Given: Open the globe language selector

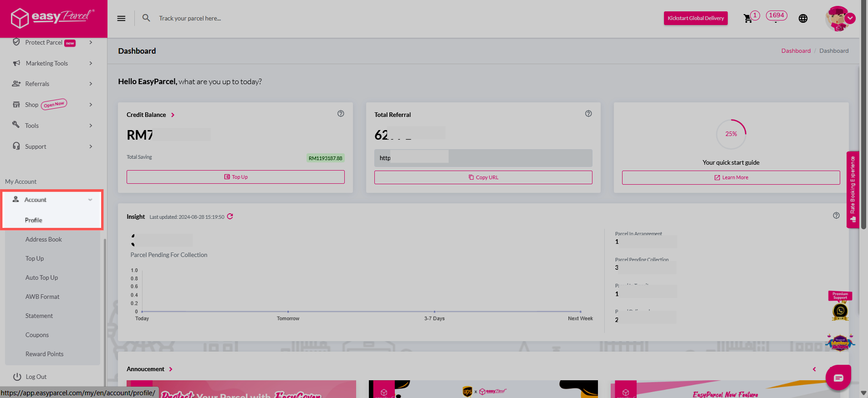Looking at the screenshot, I should click(803, 19).
